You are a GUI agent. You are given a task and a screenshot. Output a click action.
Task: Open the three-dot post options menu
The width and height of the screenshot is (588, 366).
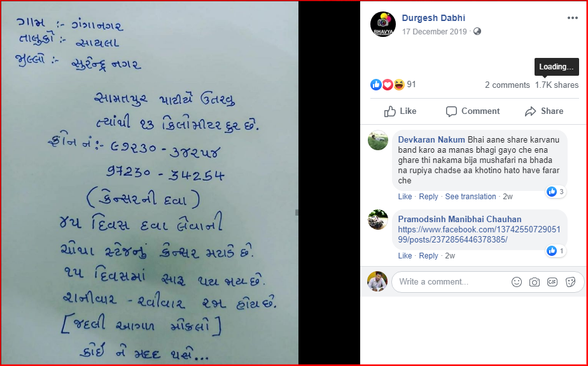(572, 18)
